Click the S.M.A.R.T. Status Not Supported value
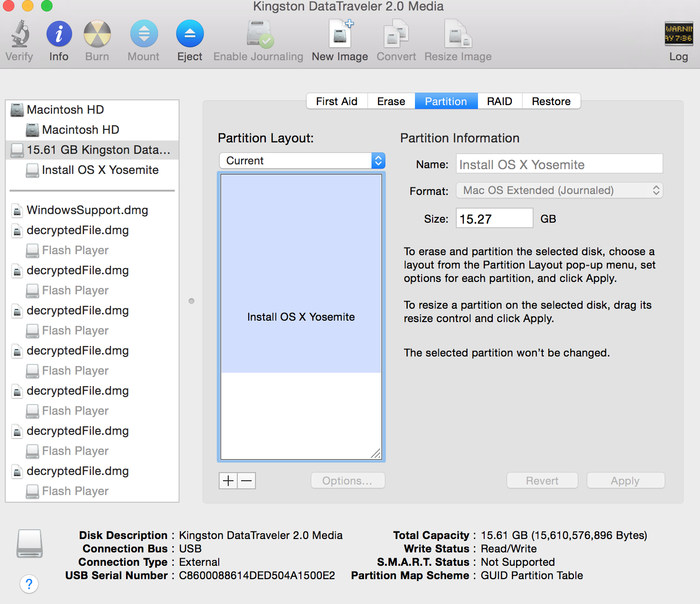 pyautogui.click(x=518, y=562)
